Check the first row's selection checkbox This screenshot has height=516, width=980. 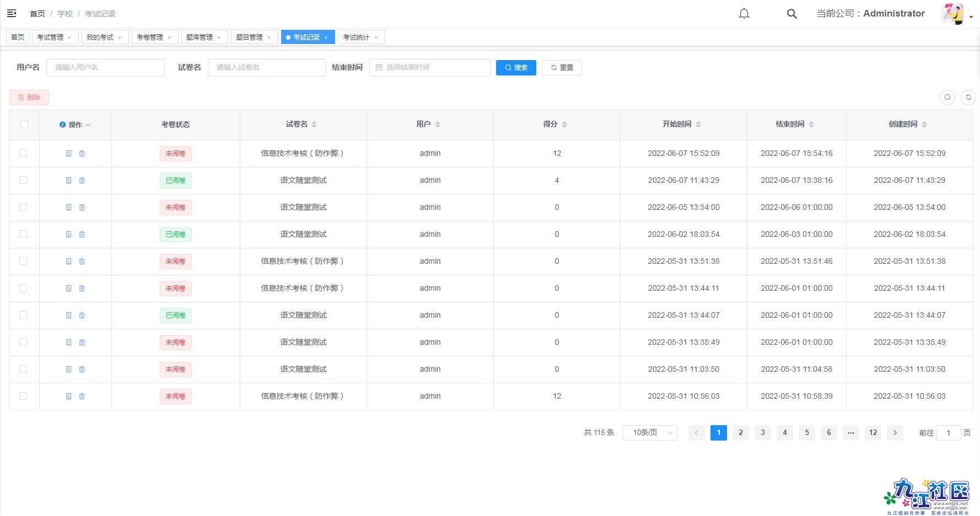[24, 154]
